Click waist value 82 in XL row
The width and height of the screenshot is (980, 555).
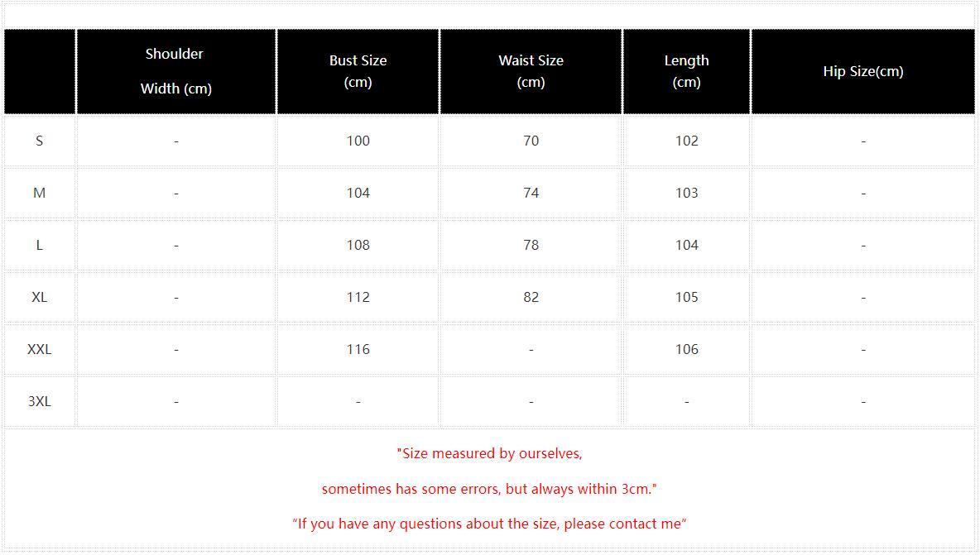coord(531,297)
